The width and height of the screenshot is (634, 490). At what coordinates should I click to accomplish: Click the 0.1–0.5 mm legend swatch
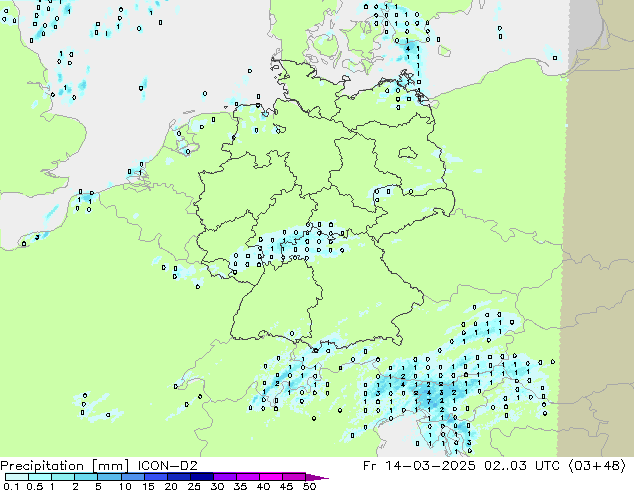click(x=17, y=477)
